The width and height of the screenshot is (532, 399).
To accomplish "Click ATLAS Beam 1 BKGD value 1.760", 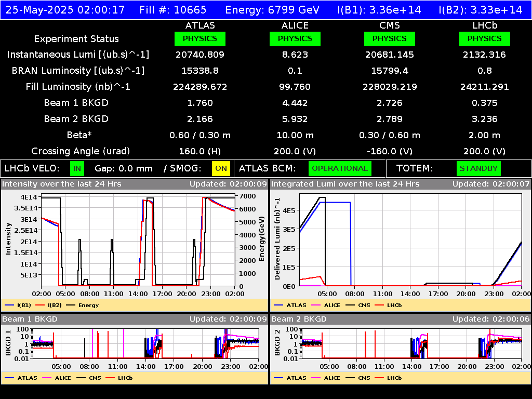I will coord(200,103).
